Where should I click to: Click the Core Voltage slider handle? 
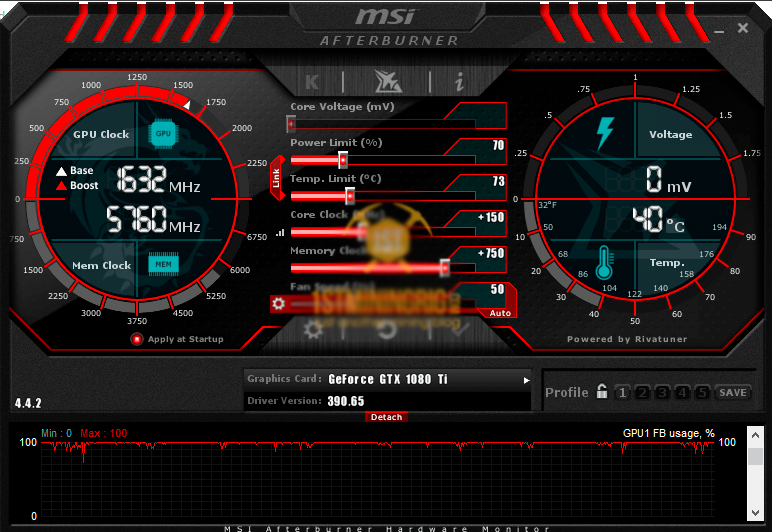[291, 124]
